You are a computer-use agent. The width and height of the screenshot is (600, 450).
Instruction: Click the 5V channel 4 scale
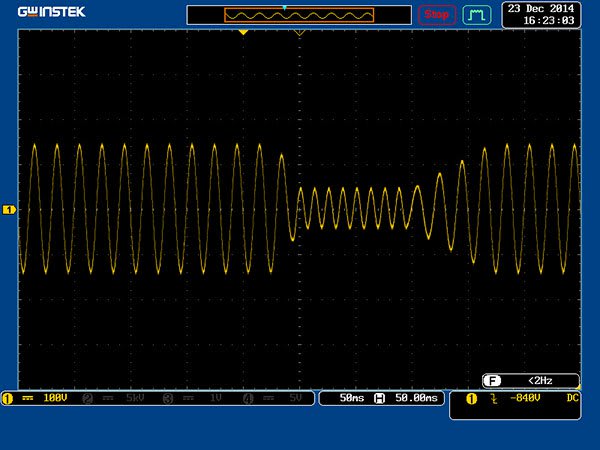(295, 398)
